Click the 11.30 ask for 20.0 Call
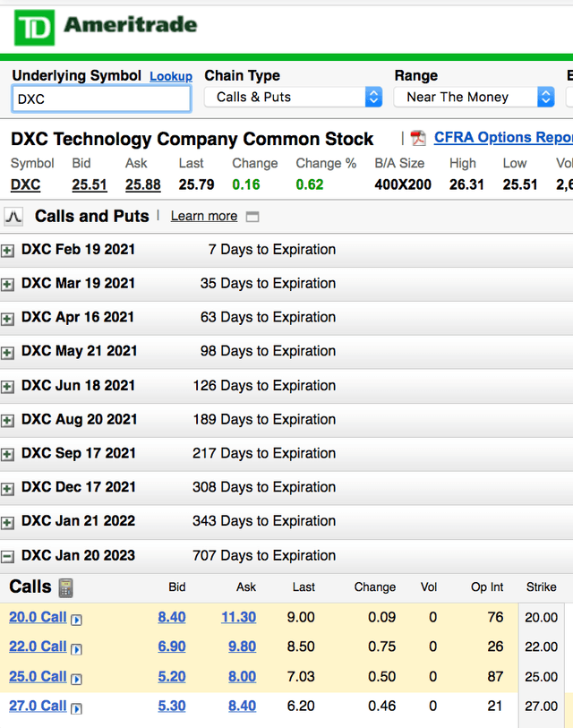Viewport: 573px width, 728px height. pos(239,617)
